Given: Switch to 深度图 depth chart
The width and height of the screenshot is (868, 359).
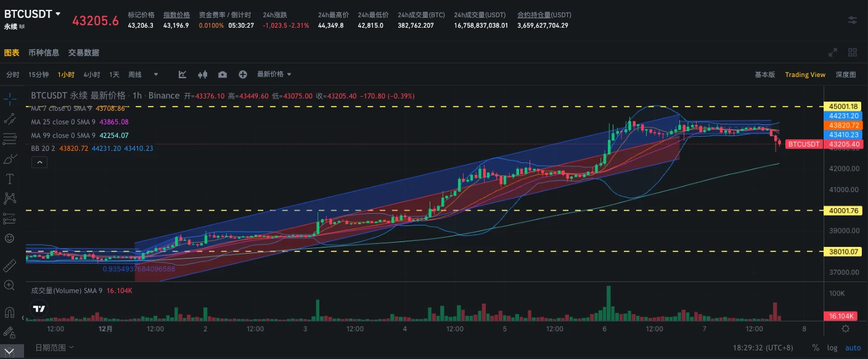Looking at the screenshot, I should click(846, 75).
